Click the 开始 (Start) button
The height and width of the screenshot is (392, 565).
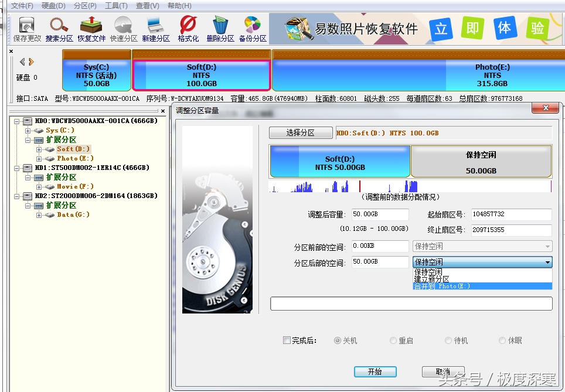[375, 371]
